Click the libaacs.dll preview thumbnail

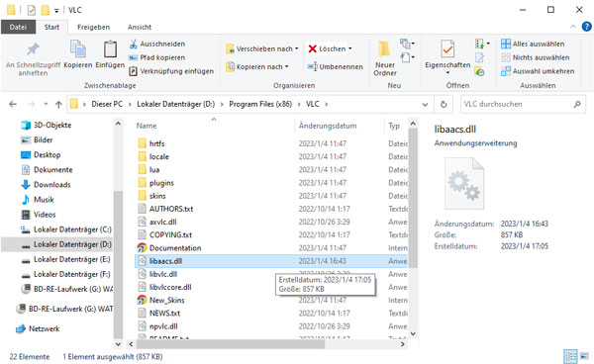464,184
